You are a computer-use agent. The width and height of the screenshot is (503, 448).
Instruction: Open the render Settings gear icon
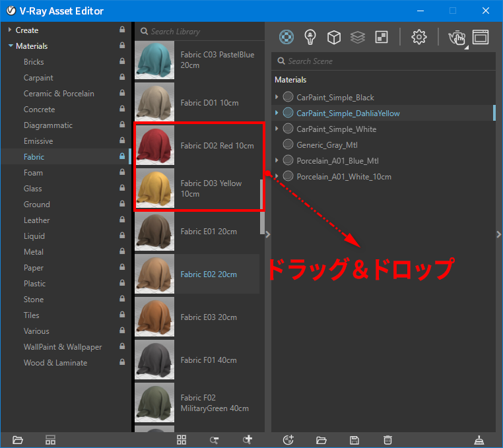point(419,37)
